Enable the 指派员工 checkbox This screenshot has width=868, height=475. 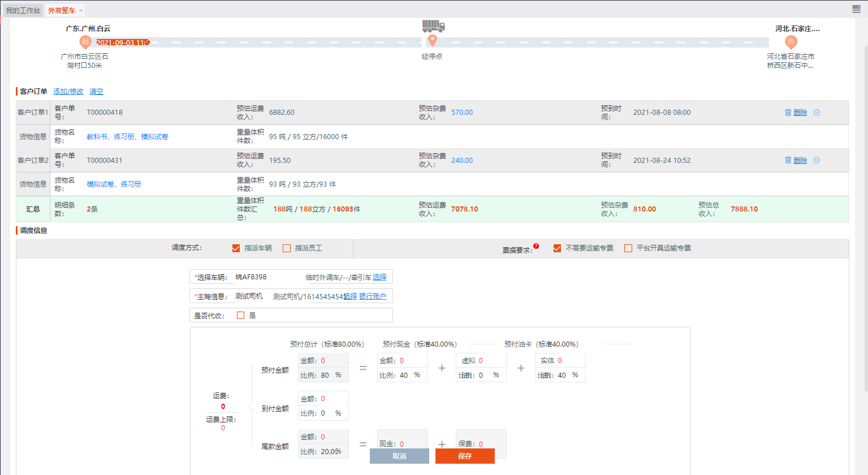coord(287,248)
